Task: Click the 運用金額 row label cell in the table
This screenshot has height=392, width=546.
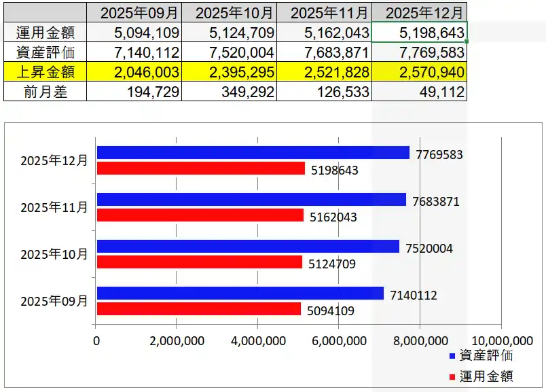Action: [x=45, y=33]
